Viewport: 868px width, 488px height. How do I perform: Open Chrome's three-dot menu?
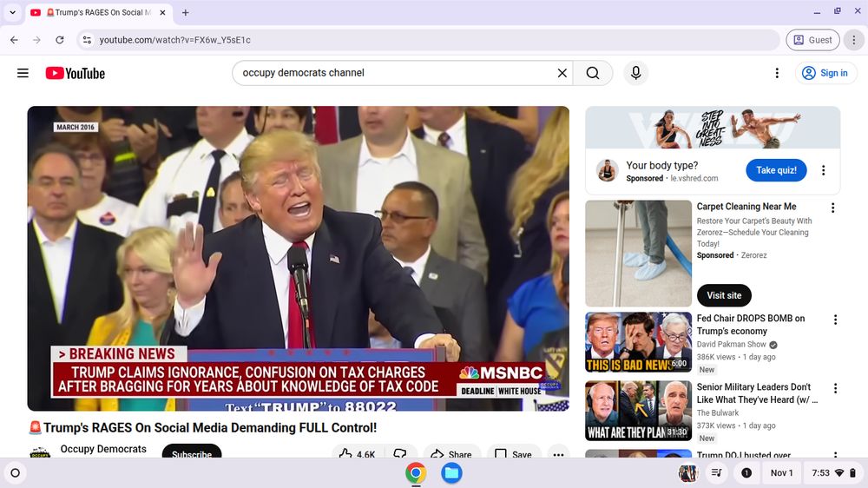click(x=853, y=40)
